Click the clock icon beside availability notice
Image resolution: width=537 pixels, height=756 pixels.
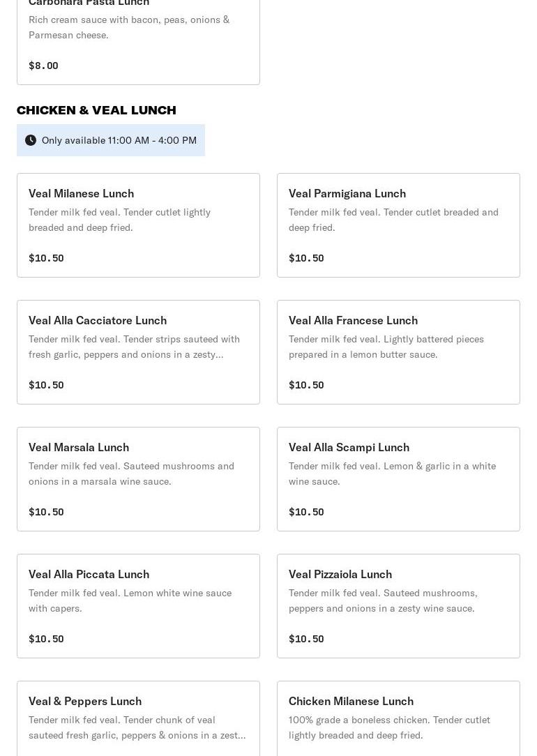tap(31, 140)
